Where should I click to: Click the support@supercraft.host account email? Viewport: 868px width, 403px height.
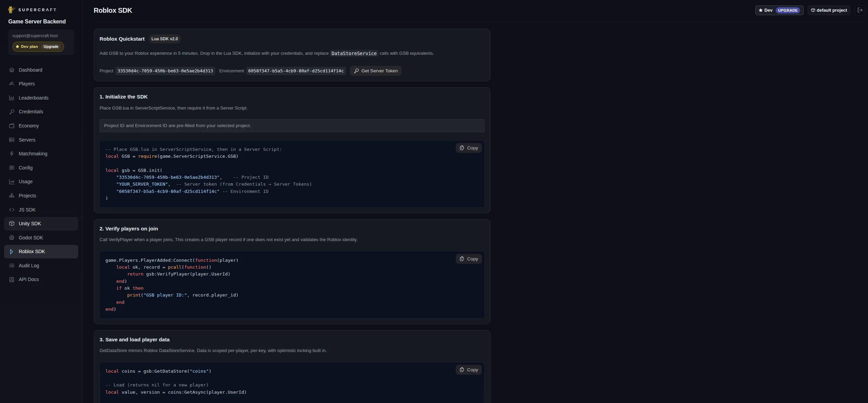pos(35,36)
